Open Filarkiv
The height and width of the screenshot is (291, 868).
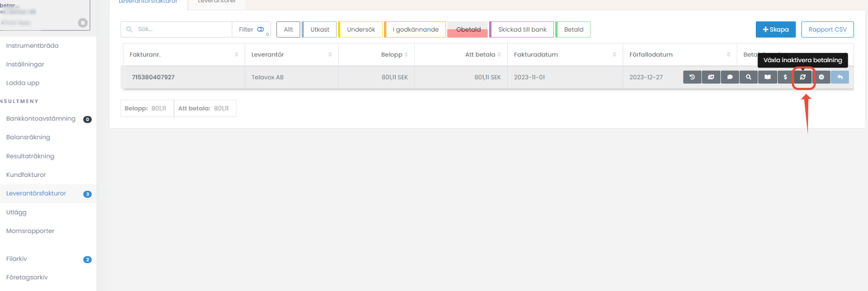(x=17, y=259)
